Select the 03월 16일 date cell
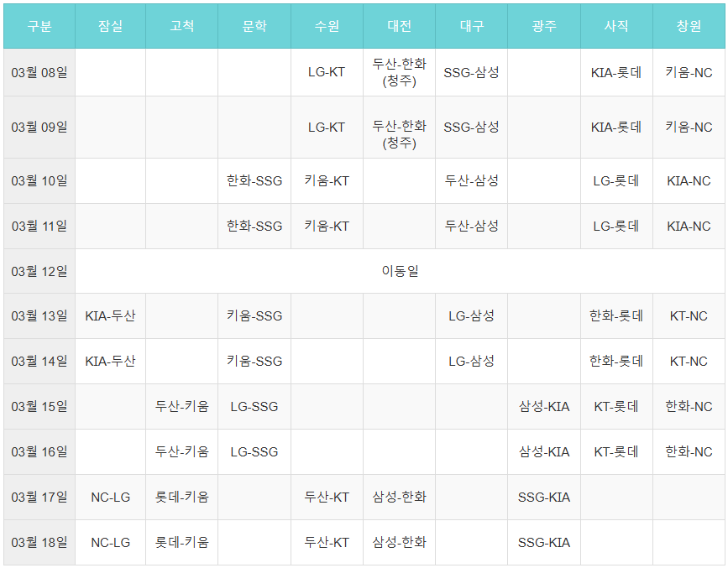Screen dimensions: 728x568 [x=39, y=451]
